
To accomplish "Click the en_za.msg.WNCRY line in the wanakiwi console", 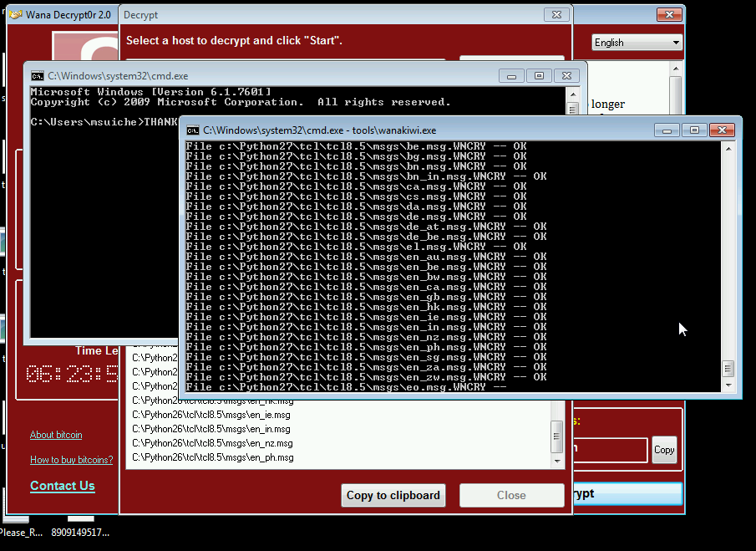I will coord(367,367).
